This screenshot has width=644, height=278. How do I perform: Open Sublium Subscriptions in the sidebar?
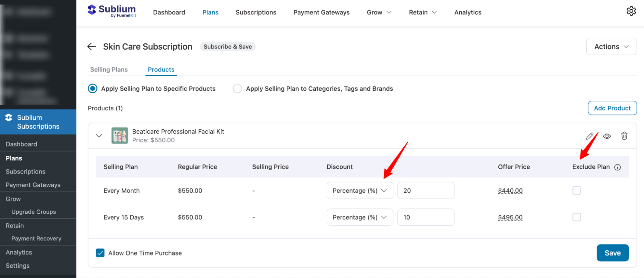pos(38,122)
